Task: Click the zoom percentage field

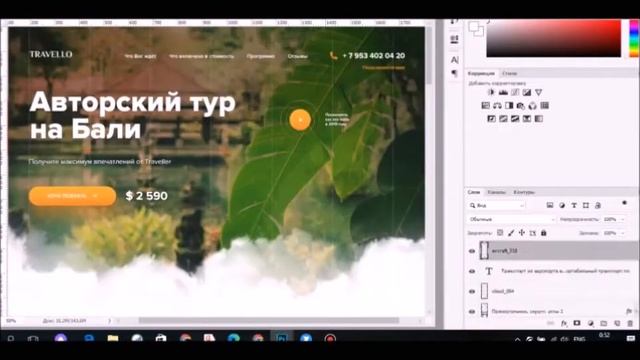Action: 11,321
